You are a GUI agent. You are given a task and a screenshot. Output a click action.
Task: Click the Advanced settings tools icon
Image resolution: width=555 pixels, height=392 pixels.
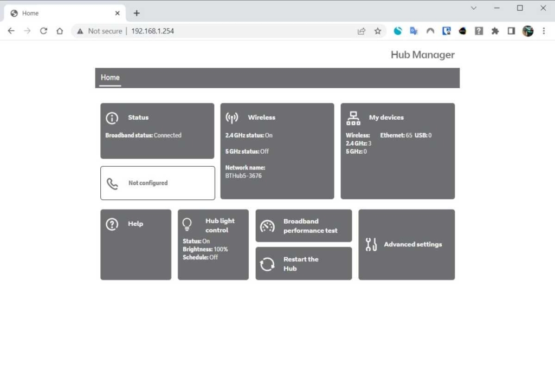[x=371, y=245]
